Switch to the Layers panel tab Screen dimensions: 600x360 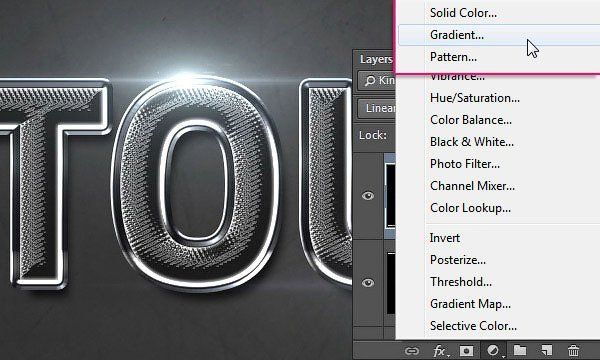coord(376,59)
